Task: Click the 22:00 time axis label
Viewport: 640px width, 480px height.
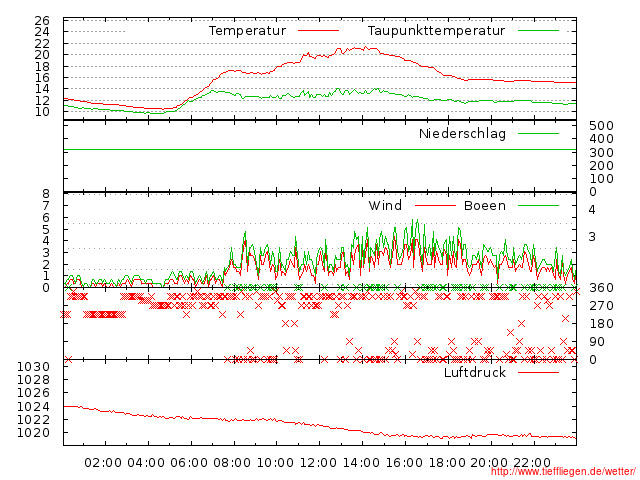Action: 532,463
